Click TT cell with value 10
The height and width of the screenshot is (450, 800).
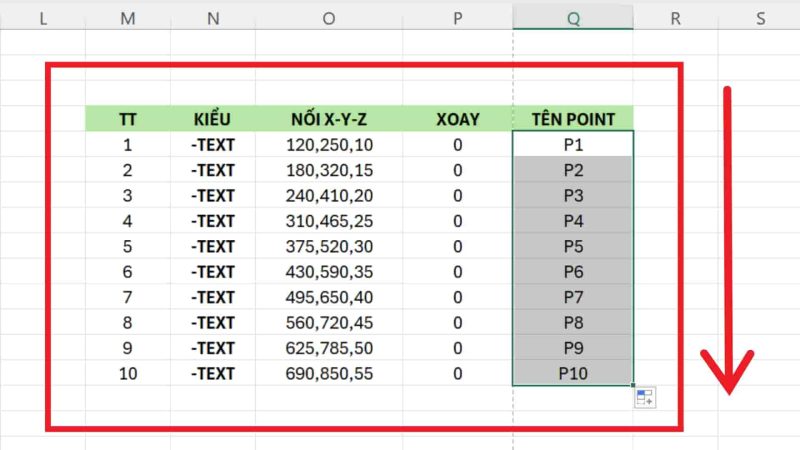coord(128,373)
